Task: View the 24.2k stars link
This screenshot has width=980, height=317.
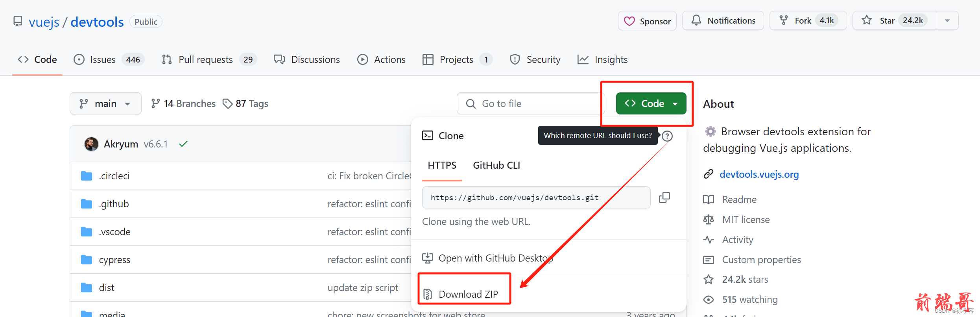Action: tap(745, 279)
